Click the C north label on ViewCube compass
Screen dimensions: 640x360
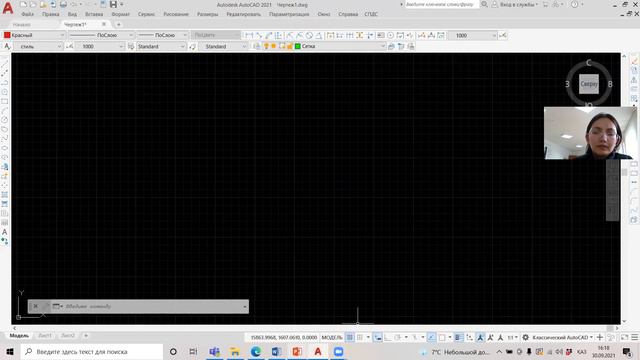(589, 62)
